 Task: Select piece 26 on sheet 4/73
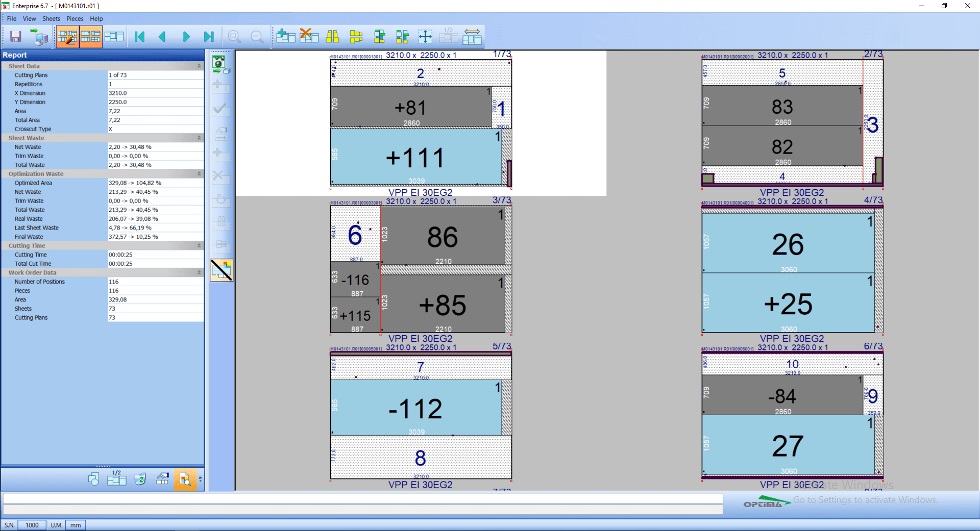[788, 243]
